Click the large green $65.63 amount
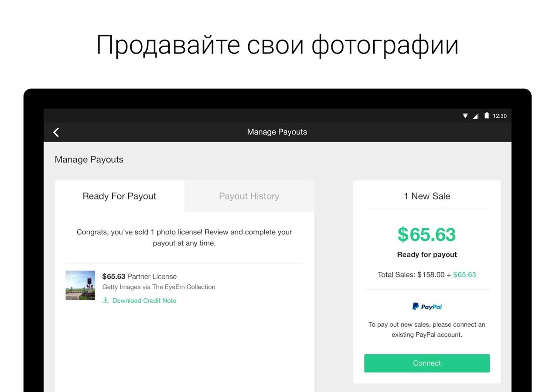Screen dimensions: 556x392 (x=426, y=235)
